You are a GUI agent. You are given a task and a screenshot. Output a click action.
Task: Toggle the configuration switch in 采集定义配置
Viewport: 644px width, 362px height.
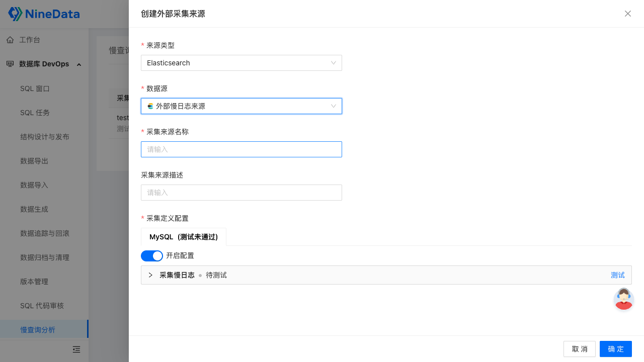tap(151, 256)
